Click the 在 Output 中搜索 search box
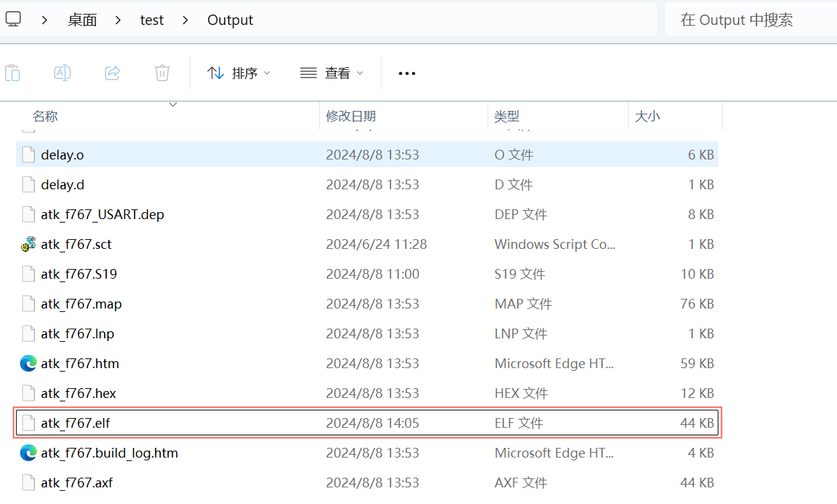Viewport: 837px width, 504px height. (x=749, y=20)
